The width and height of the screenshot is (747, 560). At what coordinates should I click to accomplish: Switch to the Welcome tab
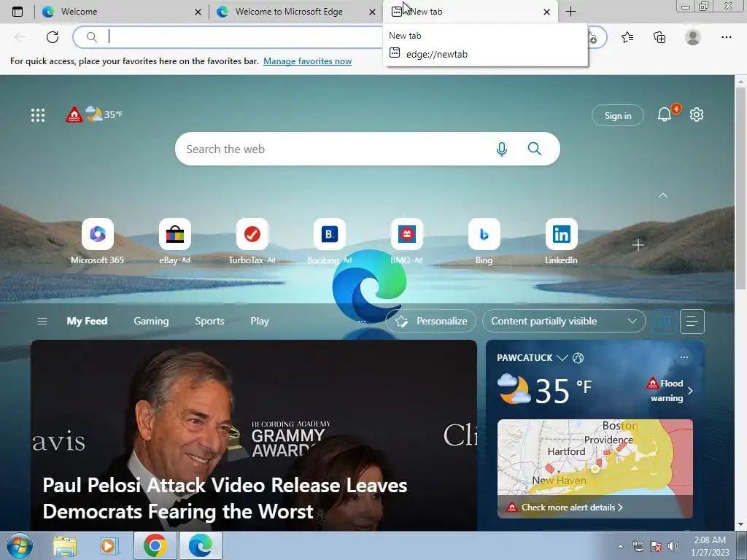tap(121, 12)
